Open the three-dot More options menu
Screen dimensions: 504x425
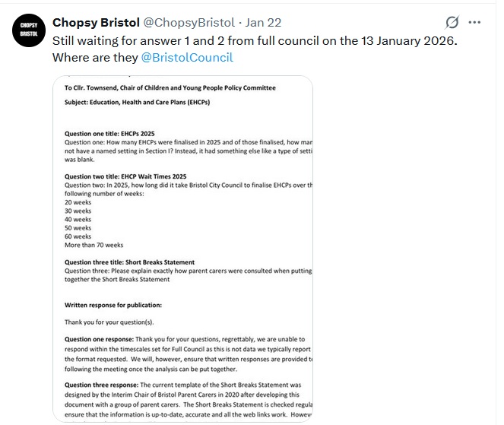coord(475,22)
